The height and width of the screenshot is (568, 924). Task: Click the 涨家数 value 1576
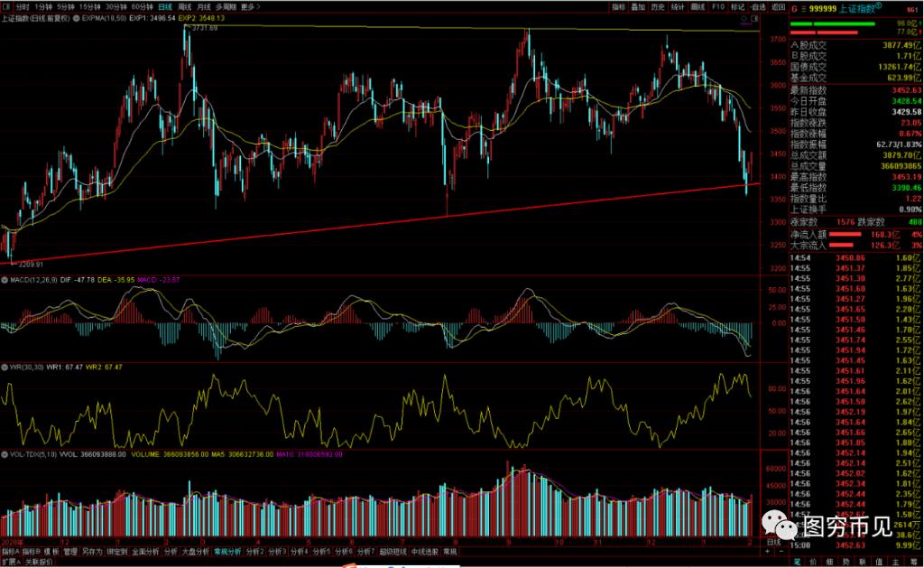coord(845,222)
